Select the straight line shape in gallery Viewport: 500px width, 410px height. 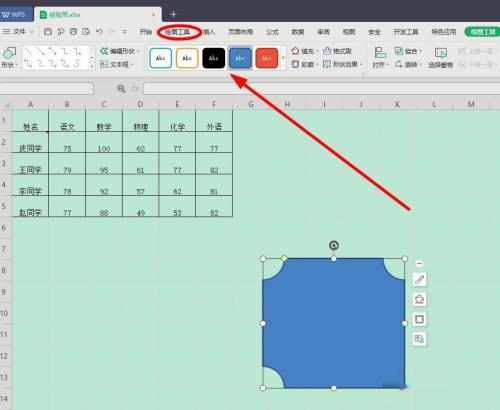pos(29,51)
